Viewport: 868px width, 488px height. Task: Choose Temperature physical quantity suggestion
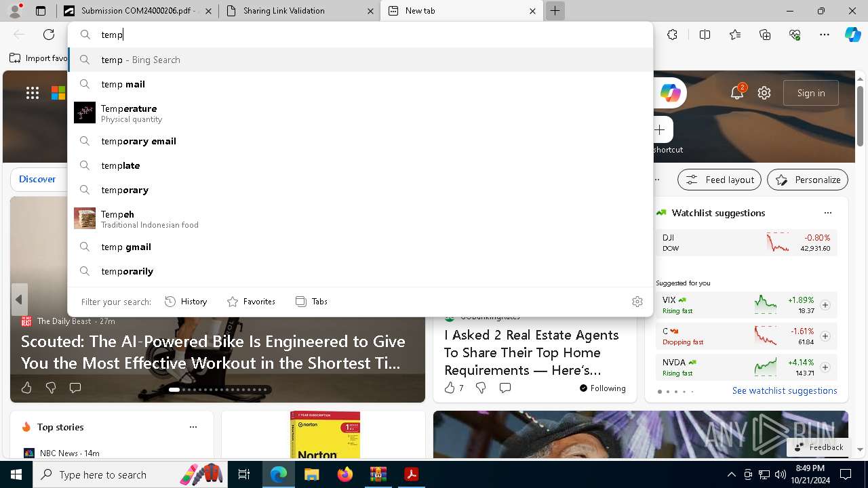(x=360, y=113)
